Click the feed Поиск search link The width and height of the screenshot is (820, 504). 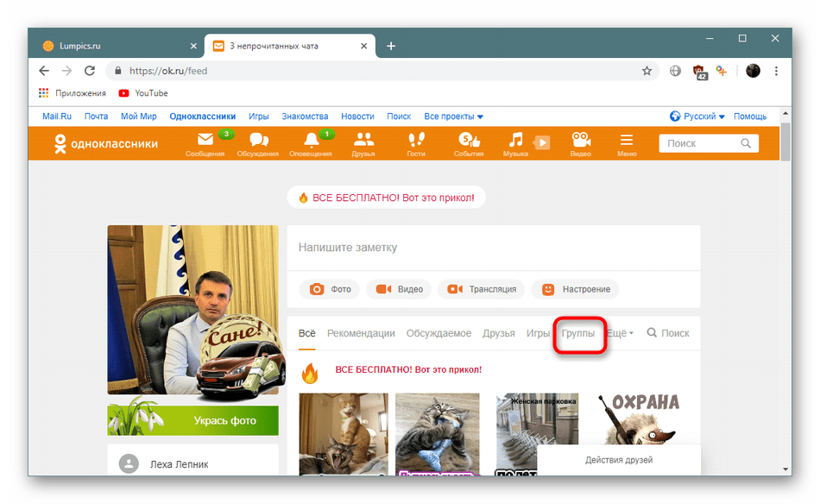tap(668, 333)
